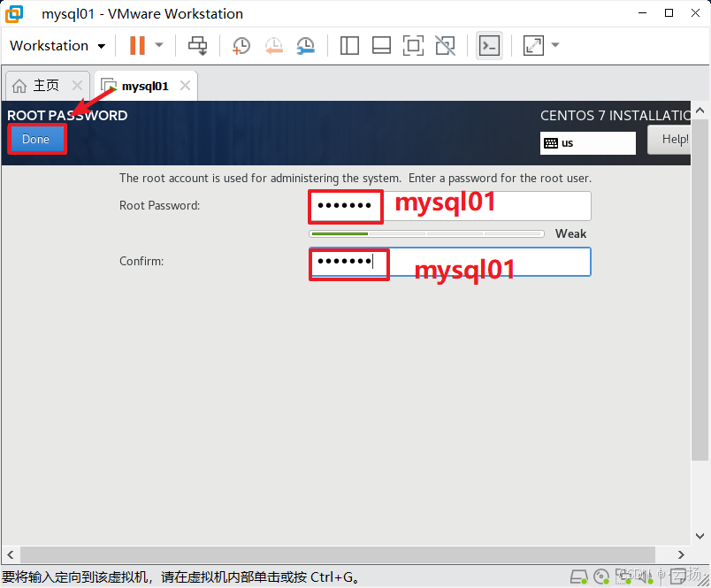The image size is (711, 588).
Task: Click the network adapter status icon
Action: coord(624,576)
